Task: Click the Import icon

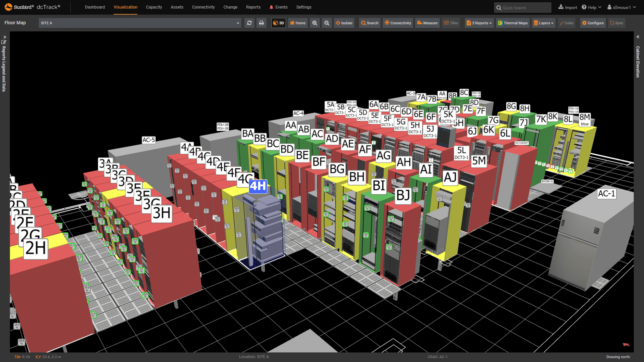Action: [567, 7]
